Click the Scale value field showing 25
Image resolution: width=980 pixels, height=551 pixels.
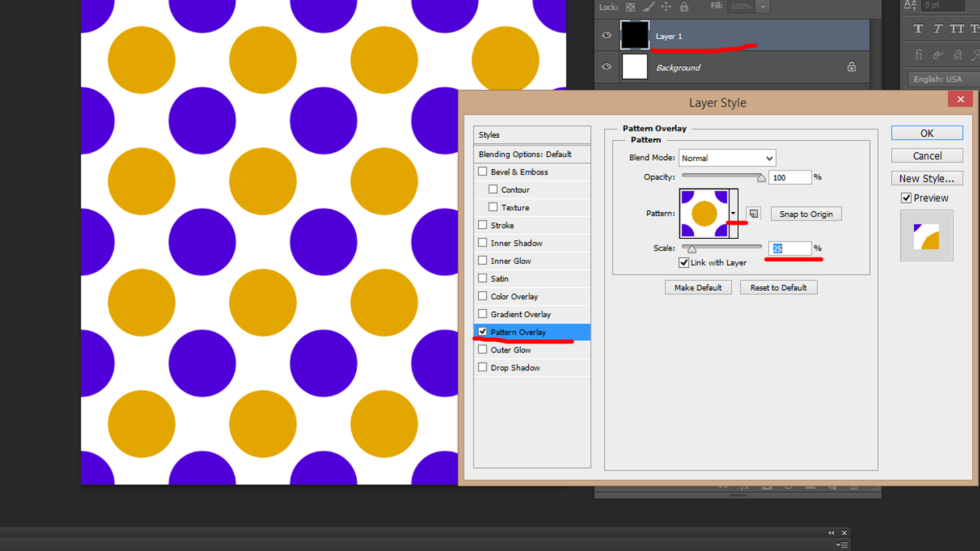coord(790,248)
